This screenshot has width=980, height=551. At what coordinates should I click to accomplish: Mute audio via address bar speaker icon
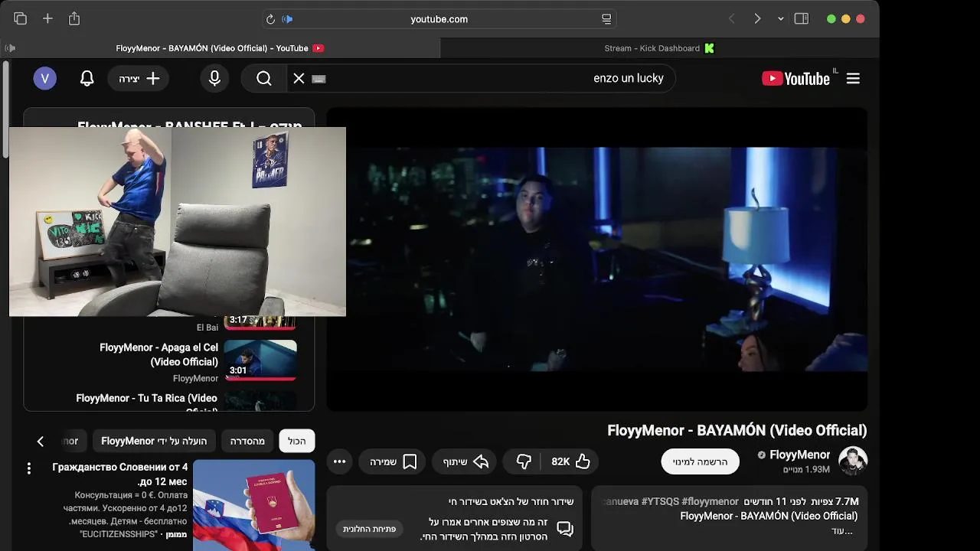(288, 19)
